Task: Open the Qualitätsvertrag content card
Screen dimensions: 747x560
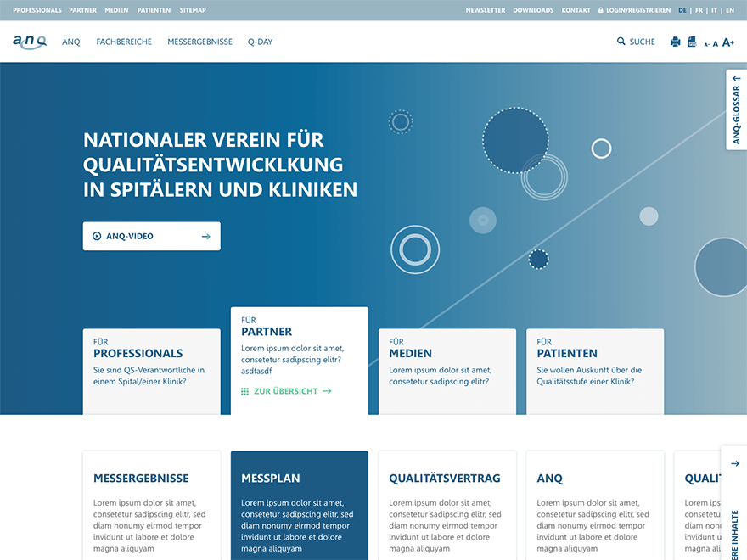Action: [x=447, y=505]
